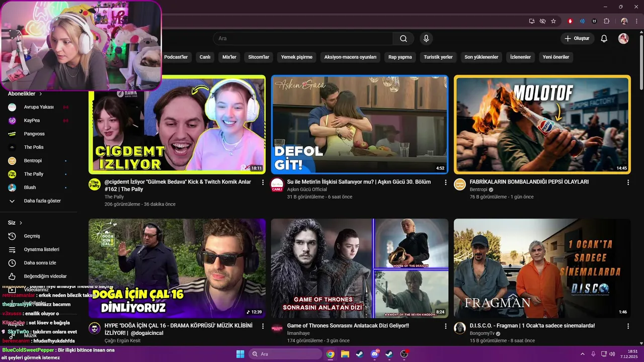Select the Mix'ler filter chip
Viewport: 644px width, 362px height.
click(x=229, y=57)
